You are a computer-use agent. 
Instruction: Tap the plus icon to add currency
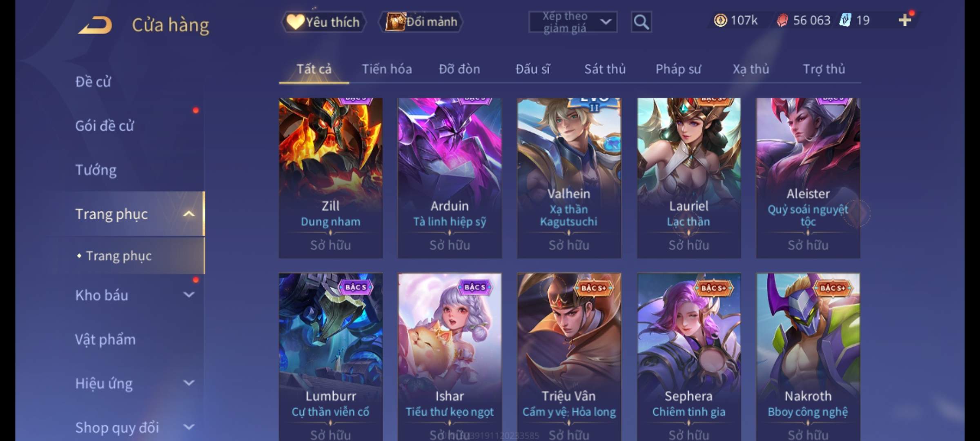click(x=905, y=20)
